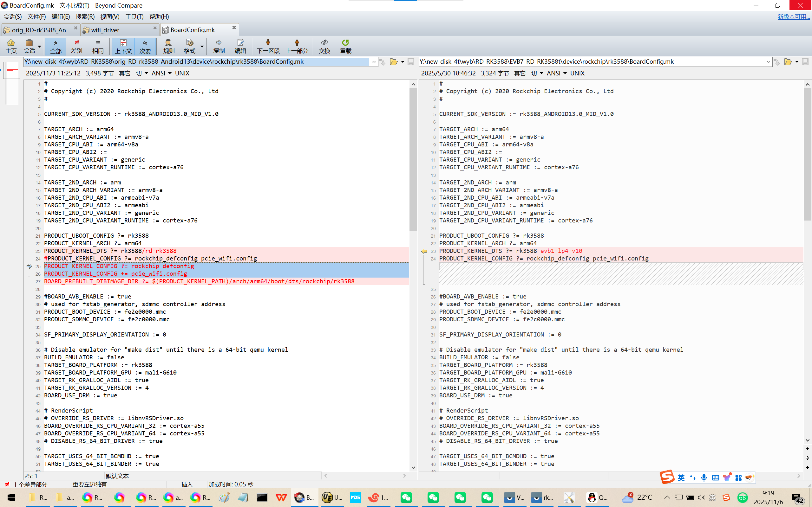Click the new version available link
The height and width of the screenshot is (507, 812).
(x=793, y=16)
